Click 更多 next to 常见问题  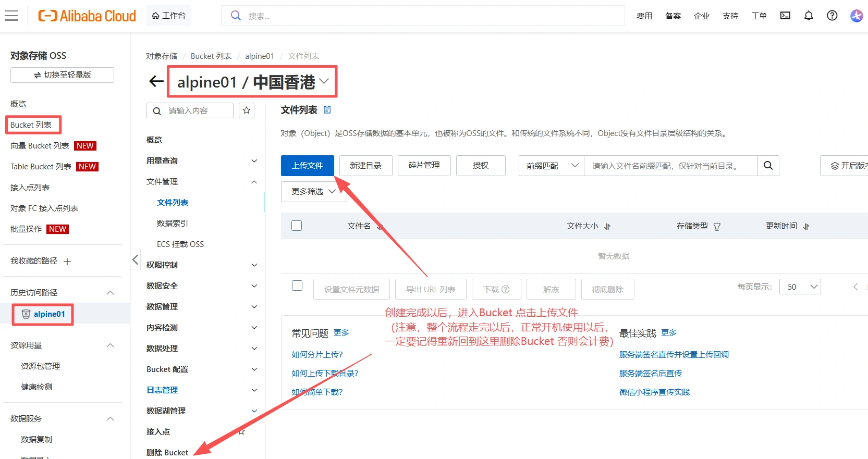point(341,333)
